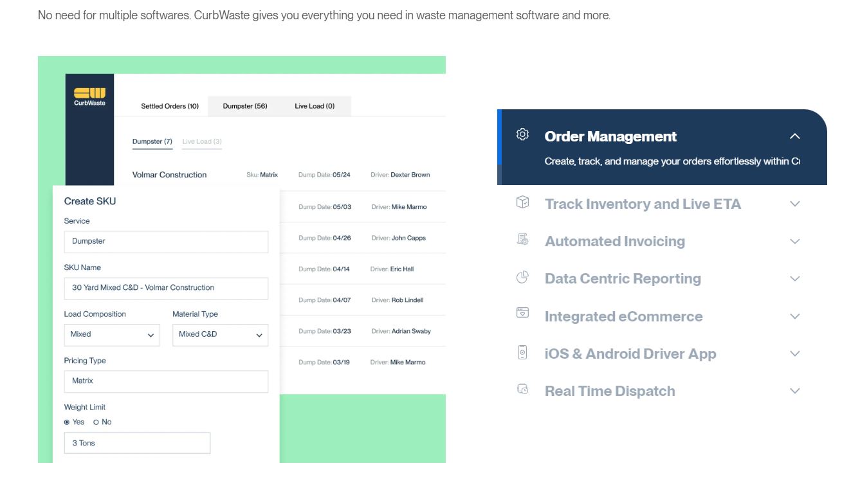
Task: Click the Automated Invoicing document icon
Action: pyautogui.click(x=522, y=240)
